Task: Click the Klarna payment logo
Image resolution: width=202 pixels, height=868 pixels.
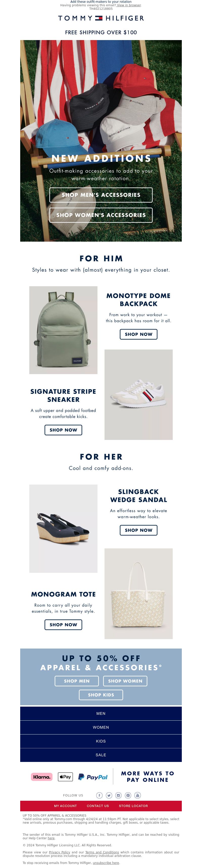Action: tap(42, 777)
